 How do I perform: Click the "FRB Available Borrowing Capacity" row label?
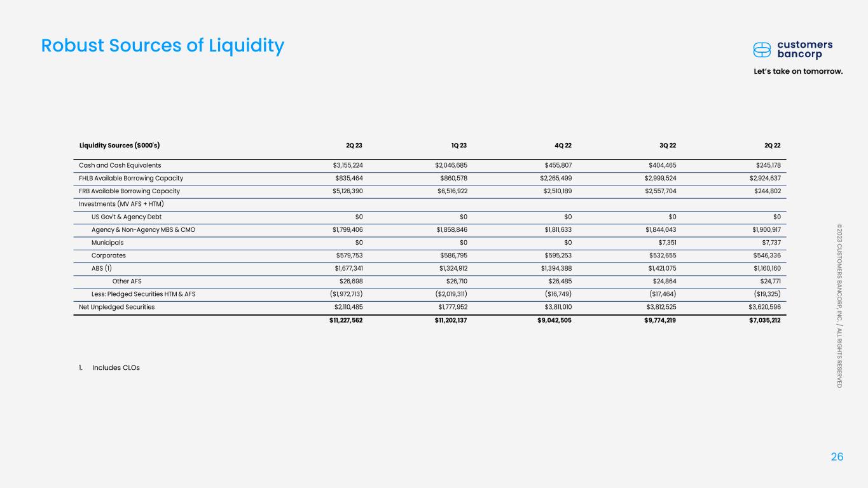(129, 191)
